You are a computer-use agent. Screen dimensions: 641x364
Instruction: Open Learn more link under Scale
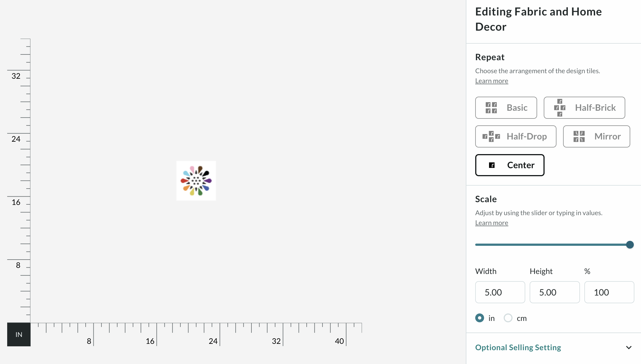point(492,223)
